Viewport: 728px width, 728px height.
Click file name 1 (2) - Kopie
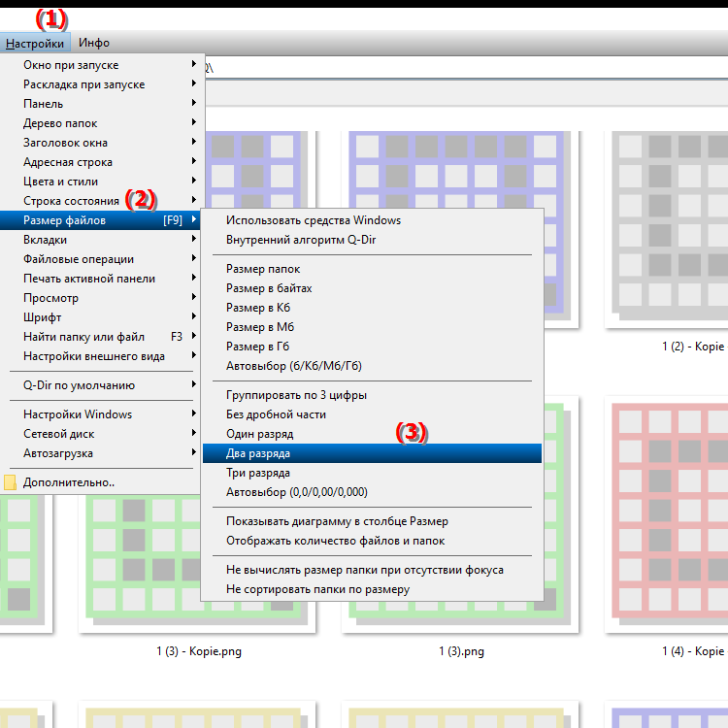(693, 347)
